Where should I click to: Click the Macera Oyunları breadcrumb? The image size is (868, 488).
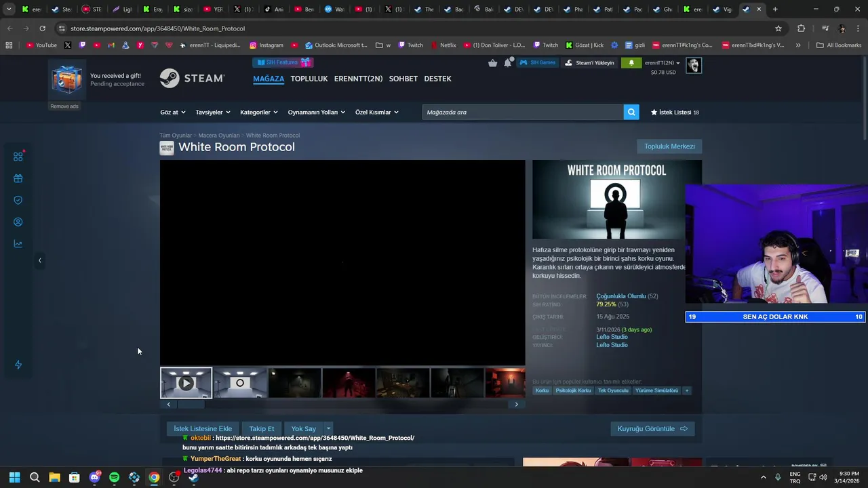pos(219,136)
